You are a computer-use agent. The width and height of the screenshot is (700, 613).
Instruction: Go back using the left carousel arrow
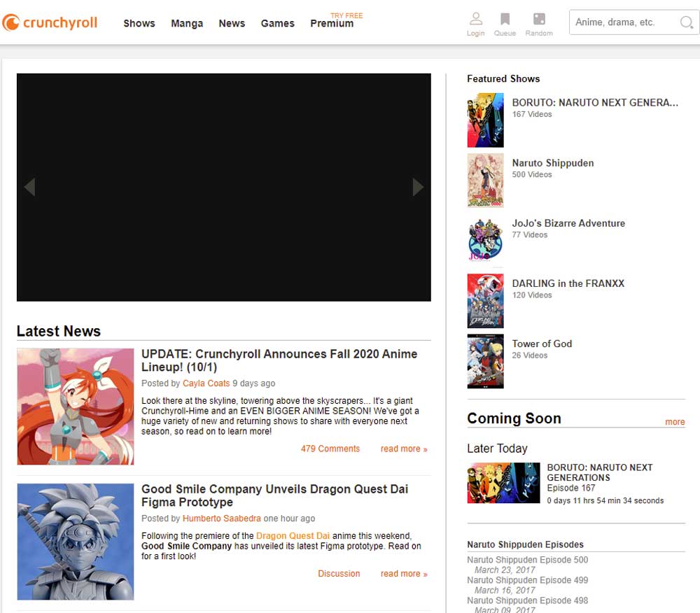(x=29, y=188)
